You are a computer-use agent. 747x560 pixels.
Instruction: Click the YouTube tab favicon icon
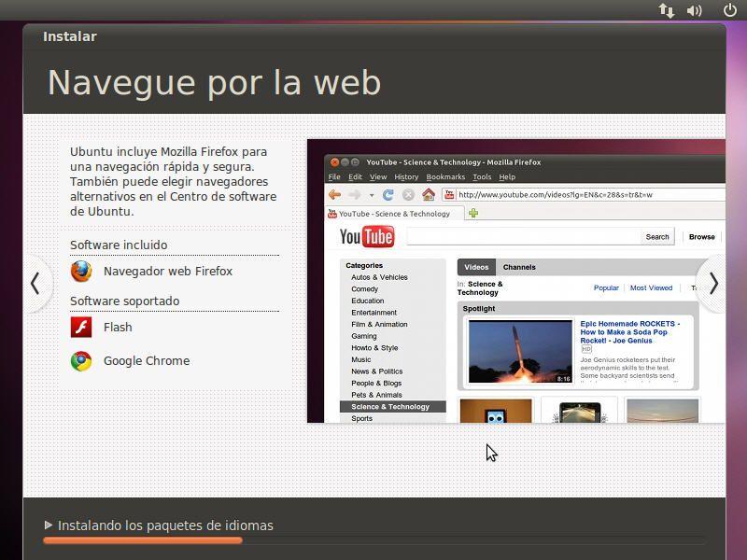[x=332, y=214]
